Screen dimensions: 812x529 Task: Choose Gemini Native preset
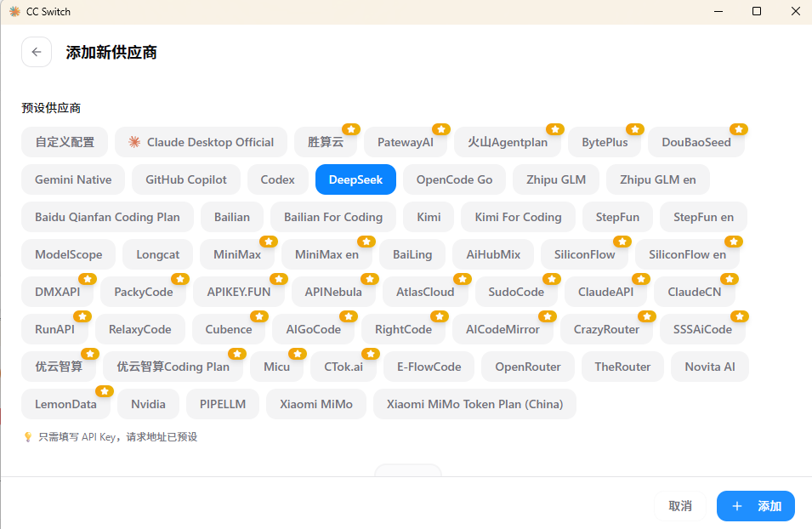[73, 179]
